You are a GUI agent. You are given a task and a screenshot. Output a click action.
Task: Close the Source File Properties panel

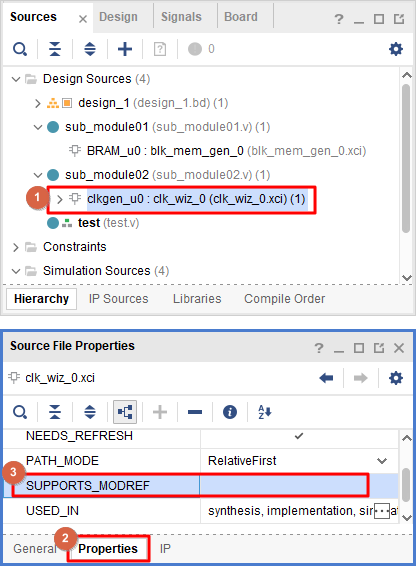click(399, 348)
